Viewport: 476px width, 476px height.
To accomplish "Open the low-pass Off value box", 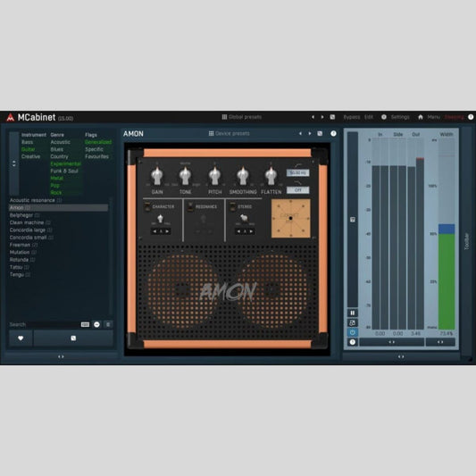I will coord(297,190).
